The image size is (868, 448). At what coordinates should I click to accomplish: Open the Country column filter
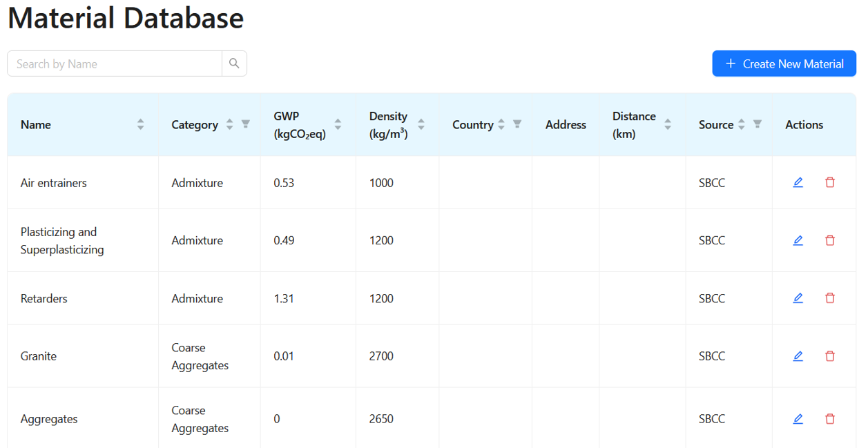click(517, 125)
